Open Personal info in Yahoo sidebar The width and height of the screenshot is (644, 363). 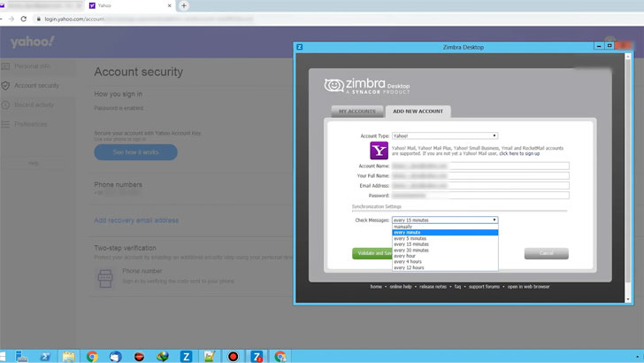(x=32, y=66)
